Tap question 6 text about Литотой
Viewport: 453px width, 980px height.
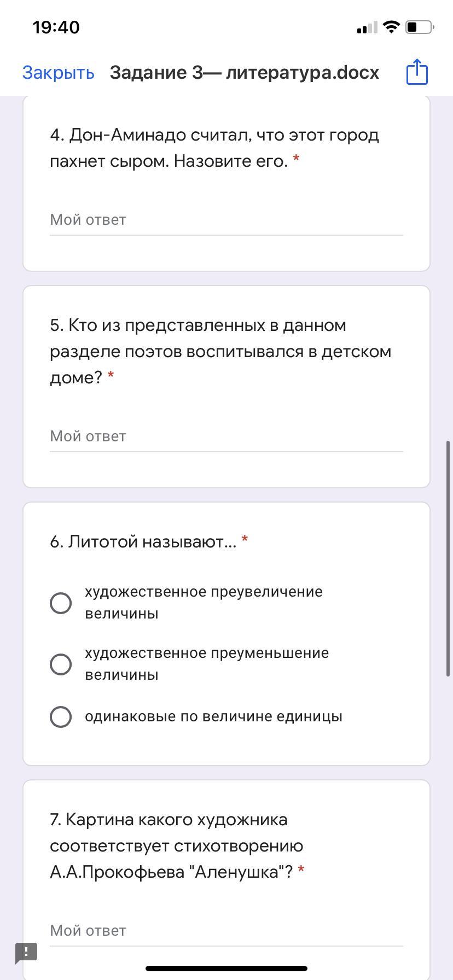[143, 541]
